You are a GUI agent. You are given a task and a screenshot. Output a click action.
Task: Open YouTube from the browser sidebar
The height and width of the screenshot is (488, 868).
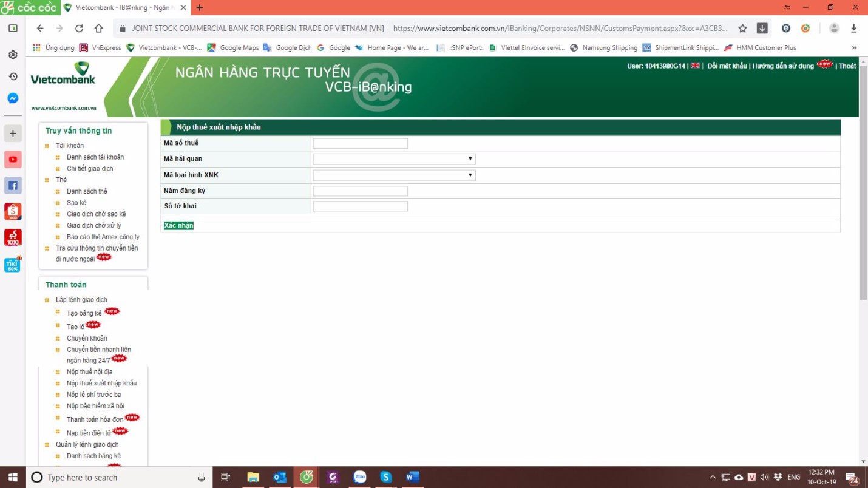coord(13,159)
